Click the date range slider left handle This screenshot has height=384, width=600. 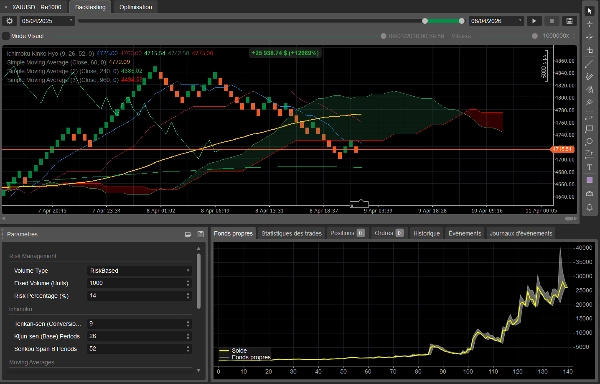point(425,21)
